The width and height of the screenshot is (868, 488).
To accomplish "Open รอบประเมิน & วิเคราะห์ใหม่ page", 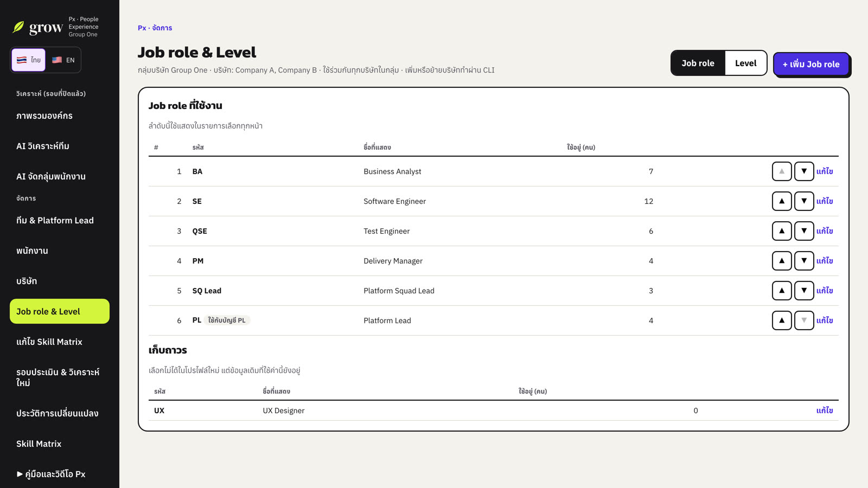I will (60, 377).
